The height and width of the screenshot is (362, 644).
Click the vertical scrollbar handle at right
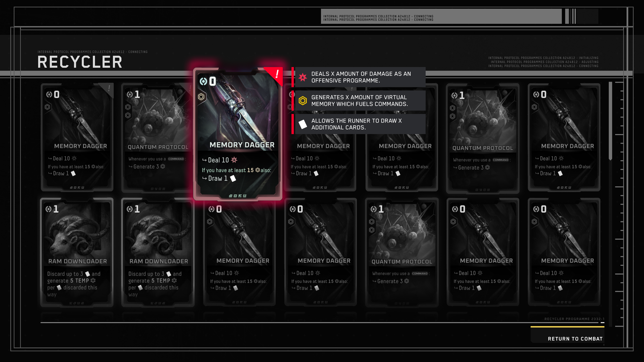coord(610,121)
